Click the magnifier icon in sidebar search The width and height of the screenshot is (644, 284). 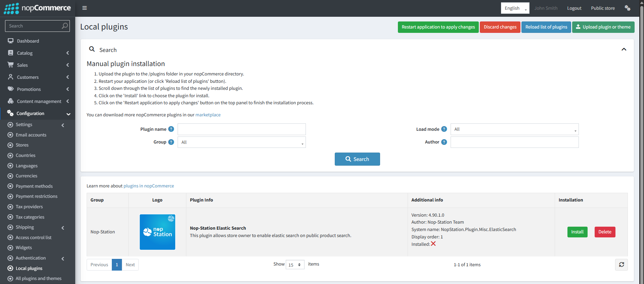(65, 26)
